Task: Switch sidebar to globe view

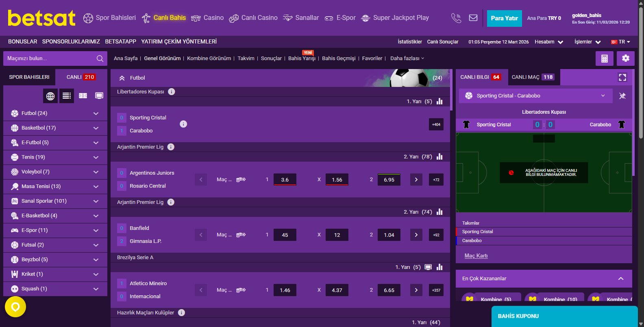Action: [x=50, y=96]
